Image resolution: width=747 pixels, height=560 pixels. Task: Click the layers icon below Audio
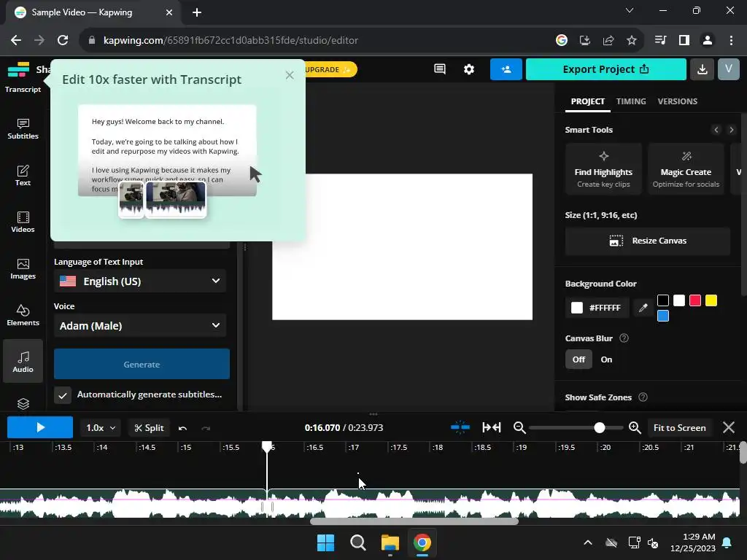pos(23,404)
